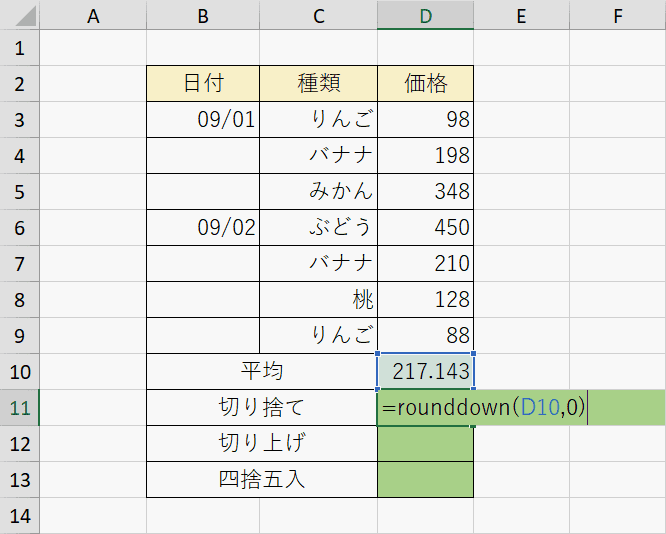Select the 桃 cell

[x=319, y=299]
